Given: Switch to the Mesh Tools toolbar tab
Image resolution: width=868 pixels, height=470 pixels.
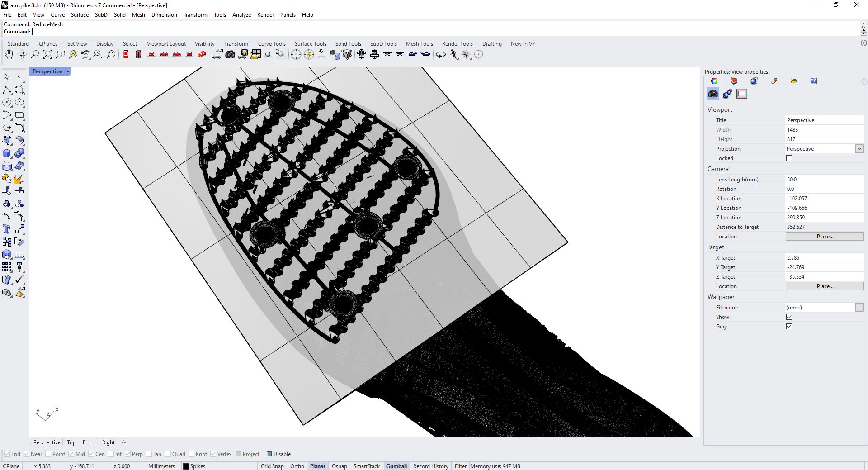Looking at the screenshot, I should click(419, 44).
